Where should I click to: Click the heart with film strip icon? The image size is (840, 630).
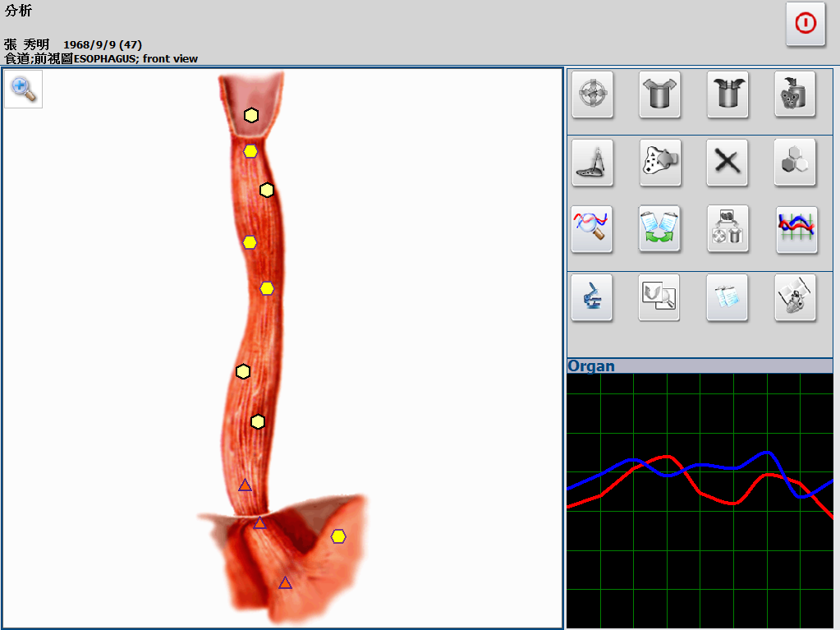[795, 297]
